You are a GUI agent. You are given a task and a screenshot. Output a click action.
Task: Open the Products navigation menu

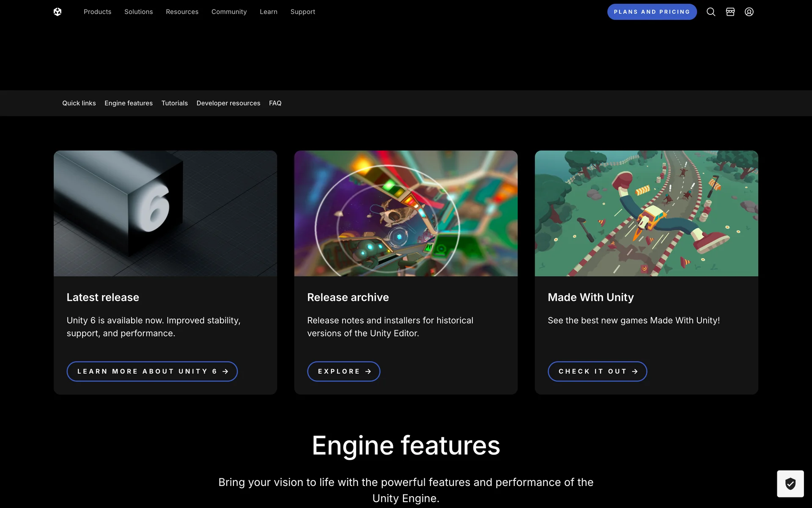pos(97,12)
